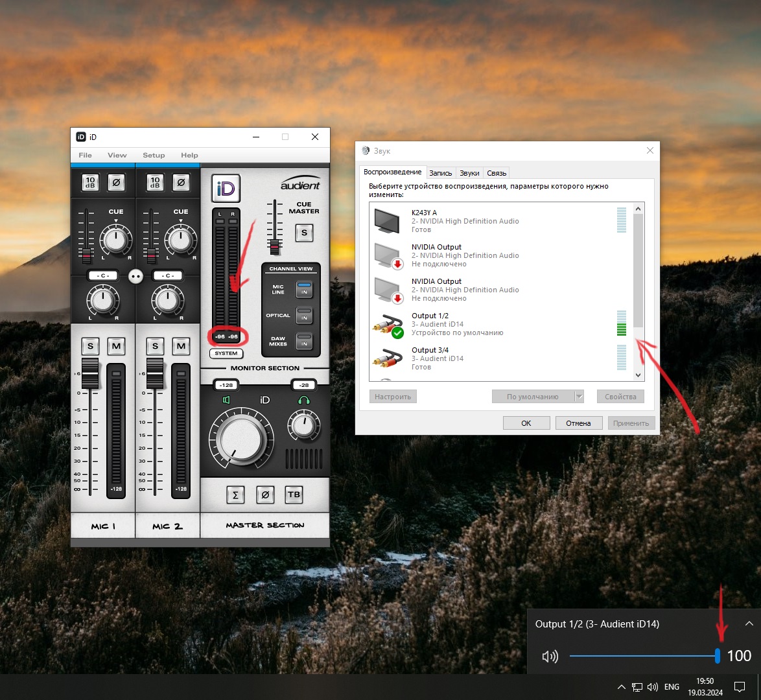Switch to the Связь tab
The height and width of the screenshot is (700, 761).
(497, 173)
